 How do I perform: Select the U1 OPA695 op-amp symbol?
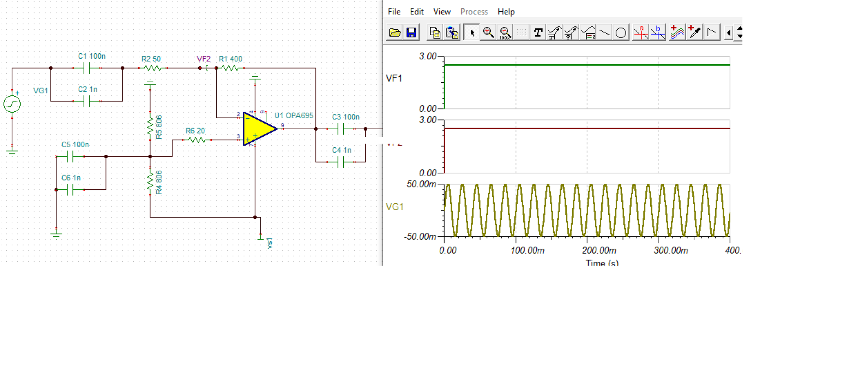(260, 129)
